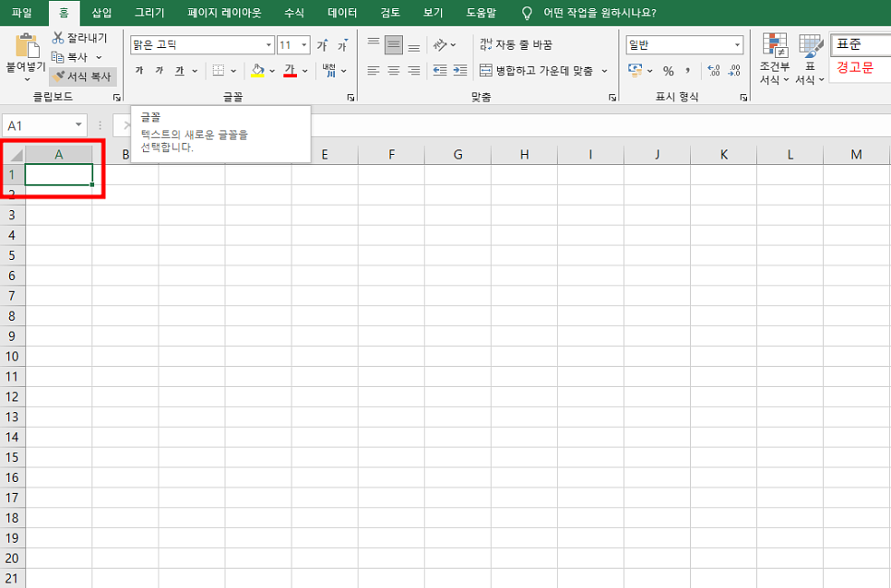The width and height of the screenshot is (891, 588).
Task: Switch to the Page Layout (페이지 레이아웃) tab
Action: tap(224, 13)
